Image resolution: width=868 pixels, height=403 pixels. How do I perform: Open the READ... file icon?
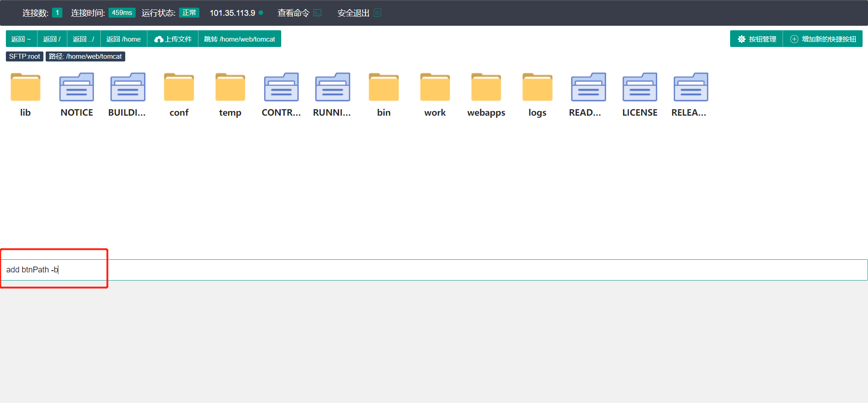tap(589, 87)
